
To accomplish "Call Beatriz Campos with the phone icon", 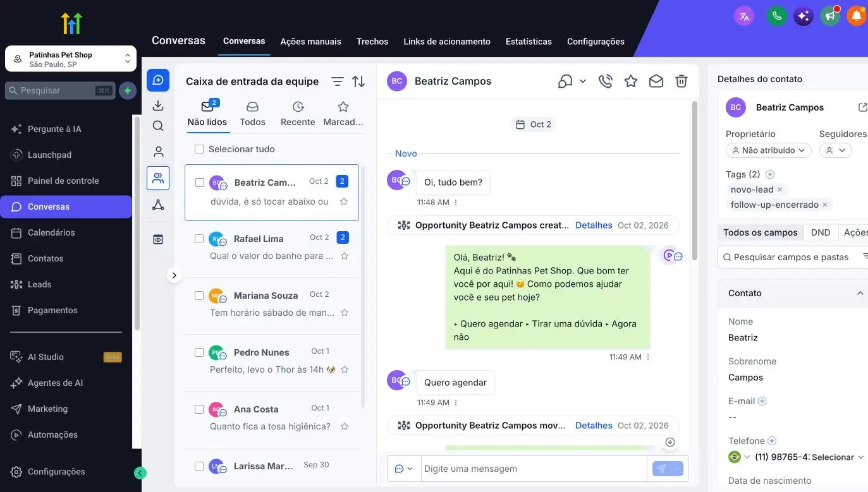I will [606, 81].
